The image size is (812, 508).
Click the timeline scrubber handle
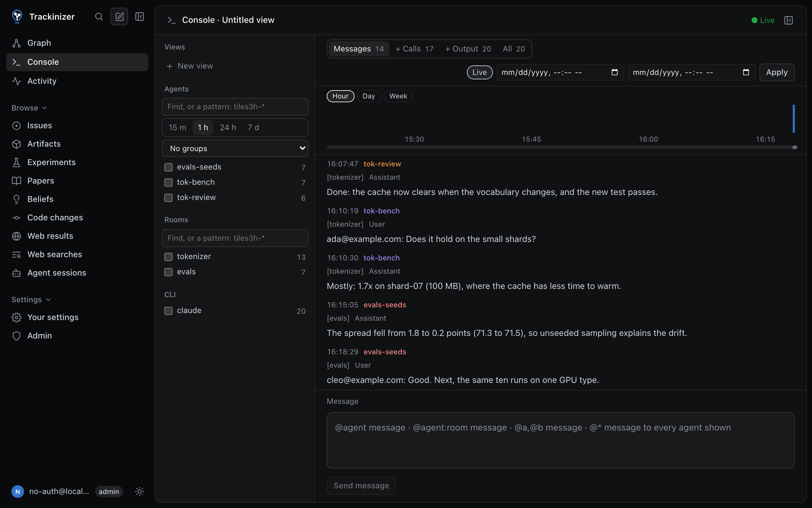pos(795,147)
